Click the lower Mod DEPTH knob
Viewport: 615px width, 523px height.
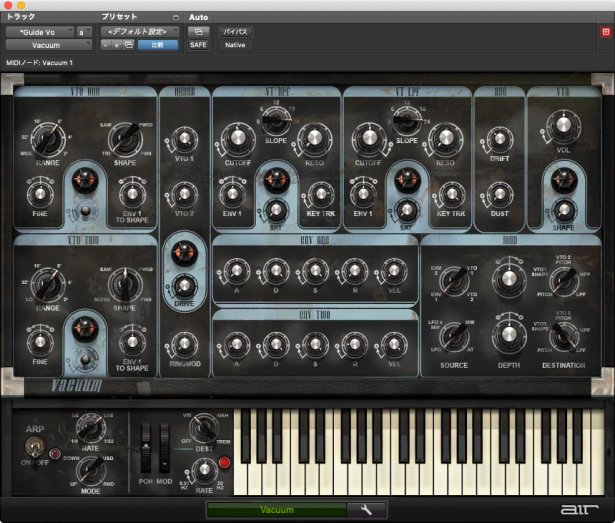tap(509, 335)
